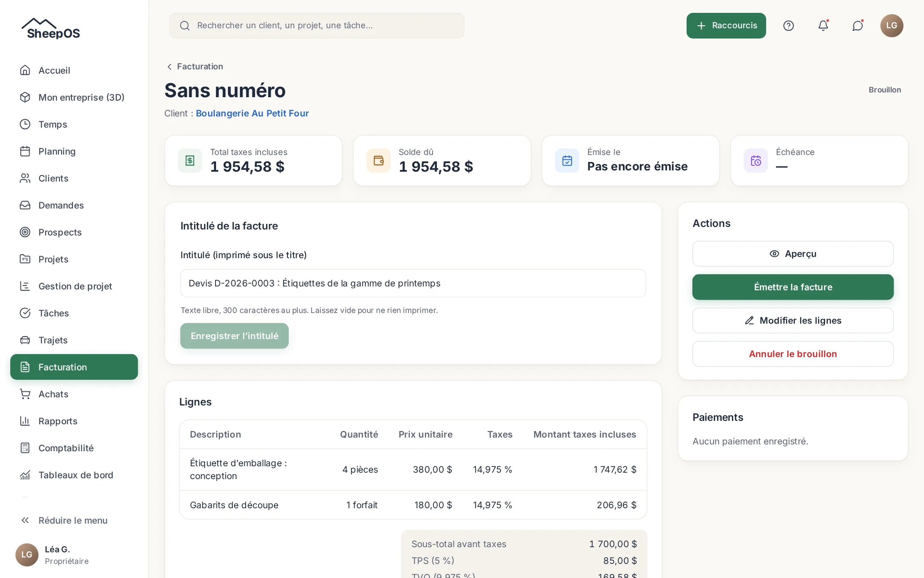924x578 pixels.
Task: Open Rapports in sidebar
Action: click(x=74, y=421)
